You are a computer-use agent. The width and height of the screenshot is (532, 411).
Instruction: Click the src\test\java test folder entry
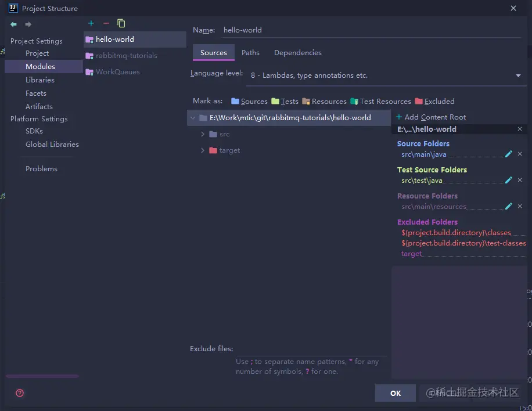[x=422, y=181]
